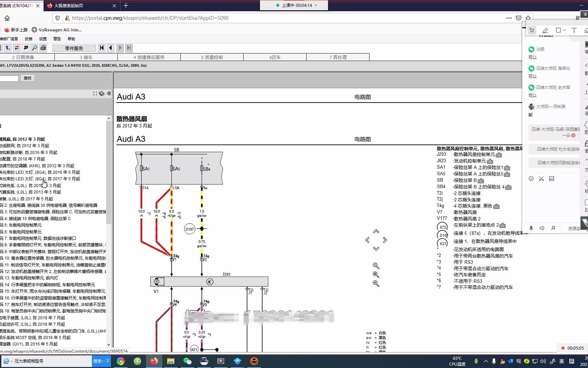Click the magnifier search icon in toolbar

tap(34, 48)
